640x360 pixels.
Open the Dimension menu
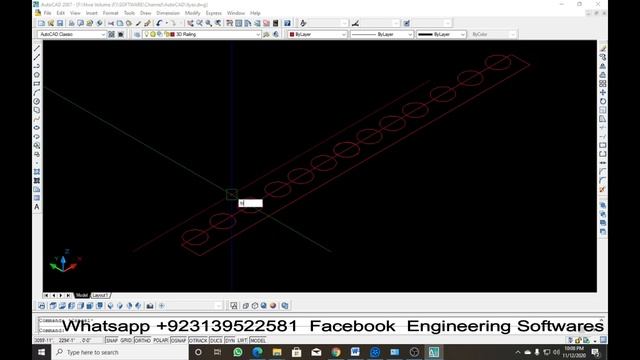(168, 13)
